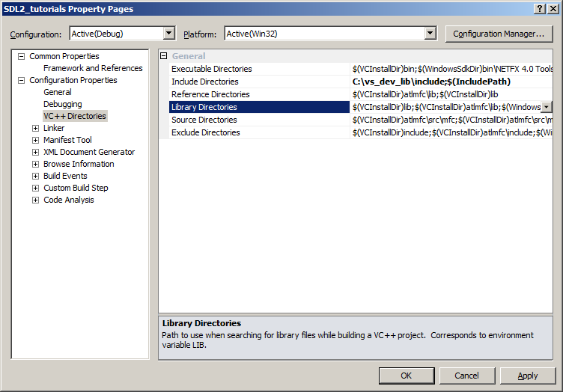The height and width of the screenshot is (392, 563).
Task: Expand the Code Analysis node
Action: click(35, 200)
